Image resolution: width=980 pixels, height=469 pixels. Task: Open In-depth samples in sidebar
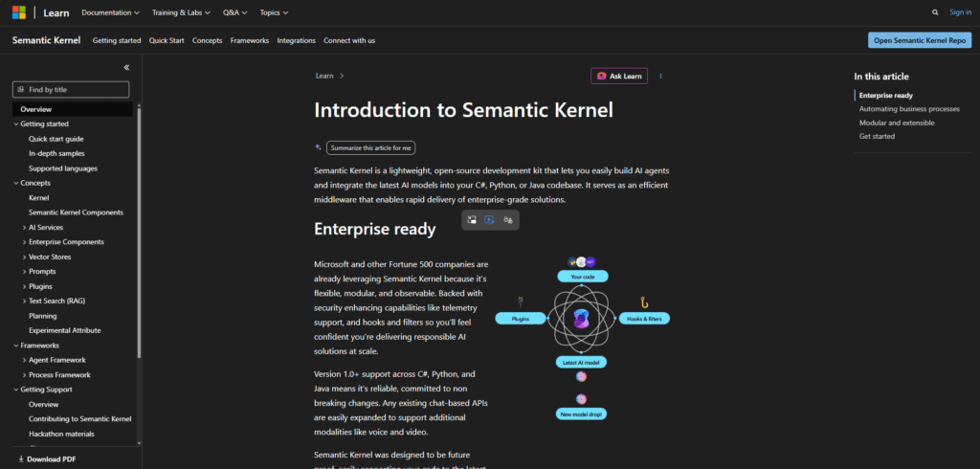56,153
